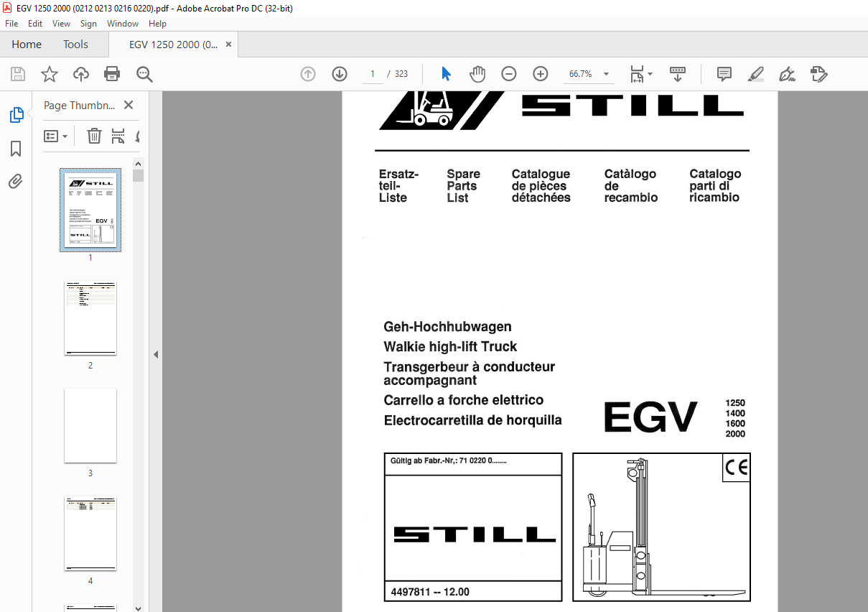Screen dimensions: 868x612
Task: Select page 4 thumbnail
Action: 90,534
